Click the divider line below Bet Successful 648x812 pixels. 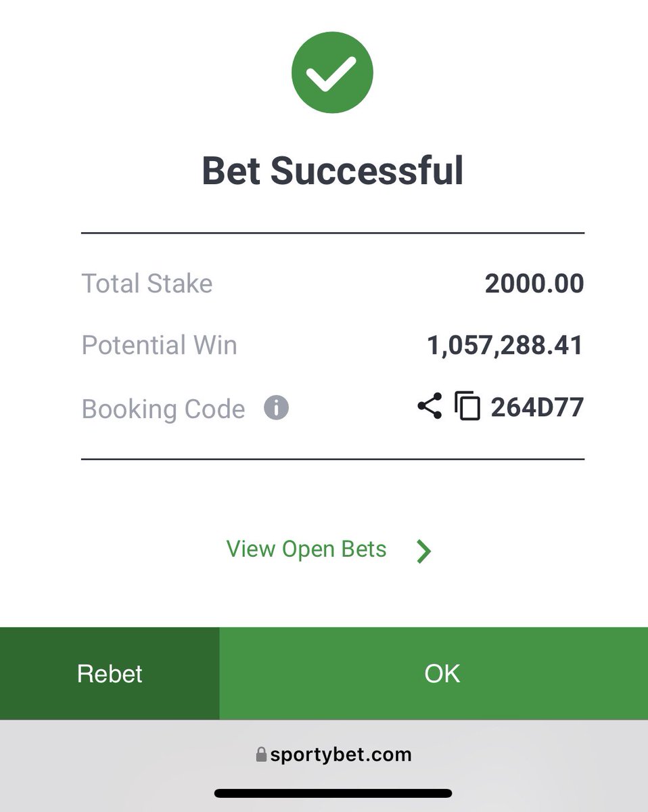click(333, 233)
